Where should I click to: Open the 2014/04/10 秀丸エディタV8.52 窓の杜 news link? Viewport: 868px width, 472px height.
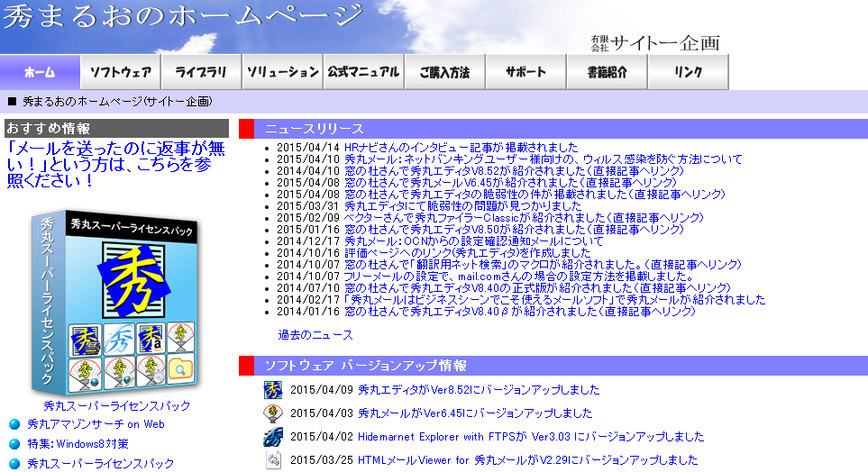[514, 171]
